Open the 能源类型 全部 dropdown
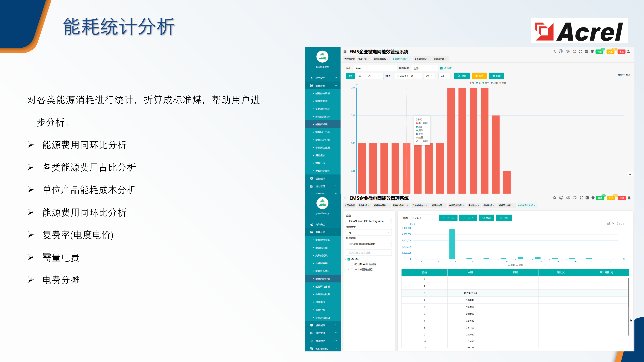Viewport: 644px width, 362px height. pos(425,68)
